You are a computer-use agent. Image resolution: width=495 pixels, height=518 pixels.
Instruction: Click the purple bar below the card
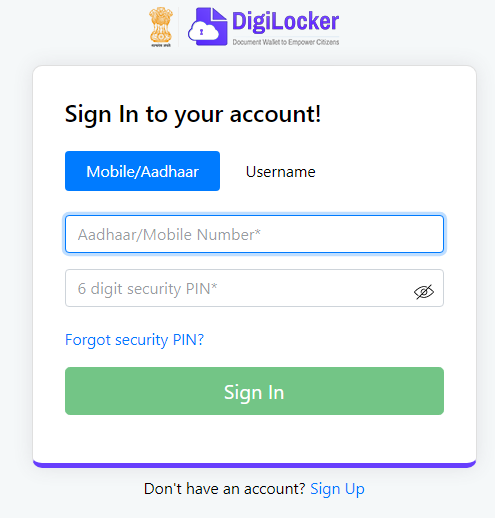pyautogui.click(x=254, y=465)
